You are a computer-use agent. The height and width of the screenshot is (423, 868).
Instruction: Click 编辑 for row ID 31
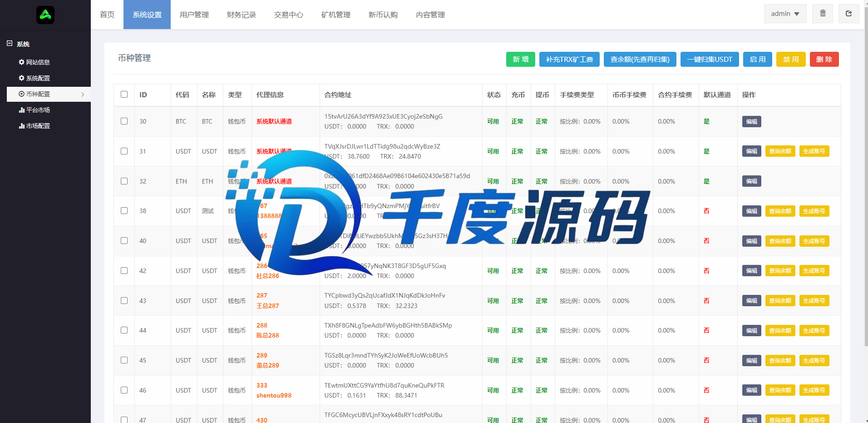point(752,151)
